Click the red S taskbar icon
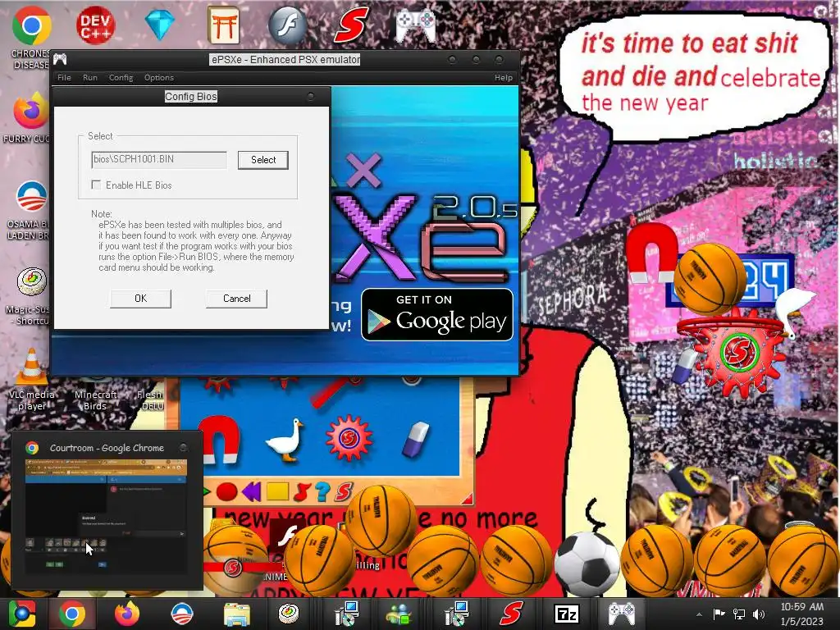Screen dimensions: 840x630 (510, 614)
